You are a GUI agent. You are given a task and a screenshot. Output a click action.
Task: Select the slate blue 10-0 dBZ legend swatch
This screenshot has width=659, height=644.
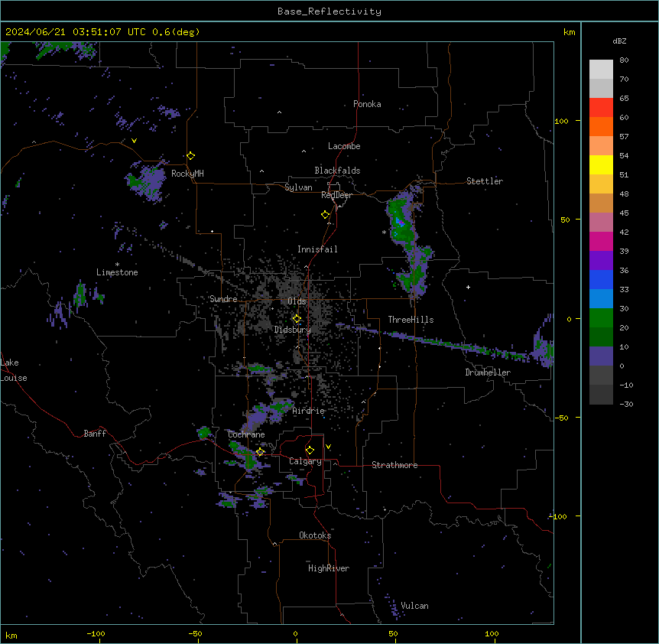(601, 356)
